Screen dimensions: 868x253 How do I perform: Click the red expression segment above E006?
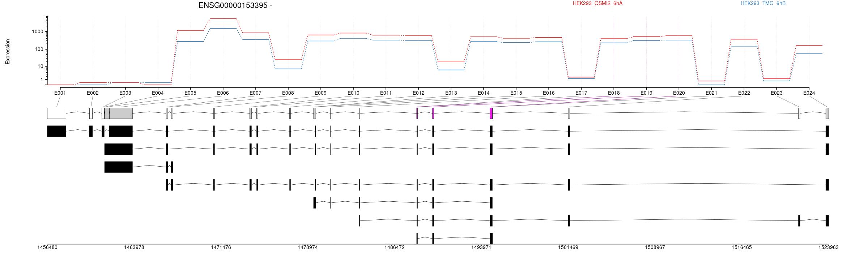click(x=223, y=18)
